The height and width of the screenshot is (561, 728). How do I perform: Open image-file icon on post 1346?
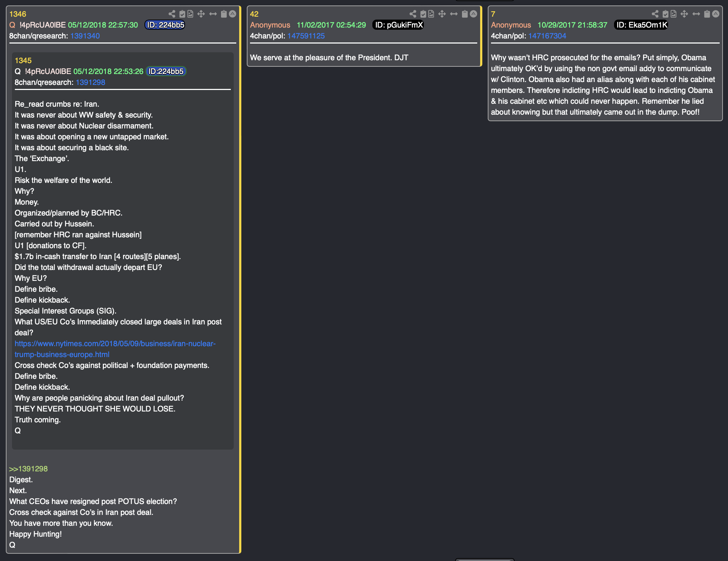click(190, 14)
